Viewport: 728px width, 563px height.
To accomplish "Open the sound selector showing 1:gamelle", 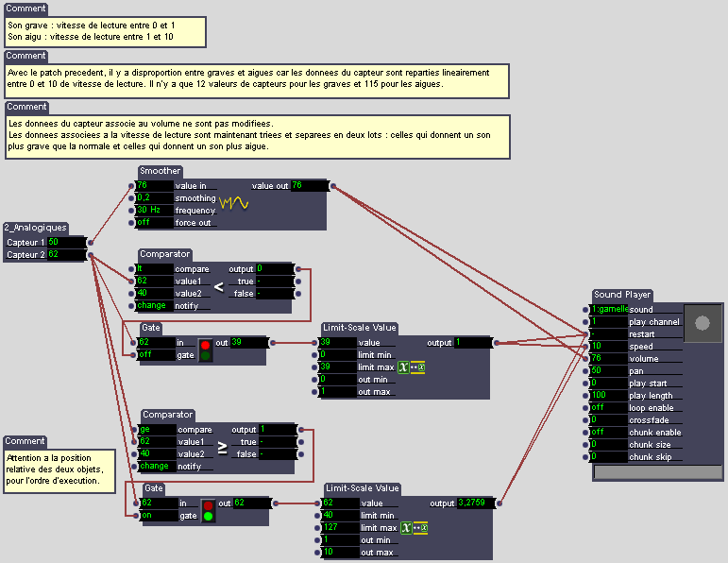I will (610, 310).
